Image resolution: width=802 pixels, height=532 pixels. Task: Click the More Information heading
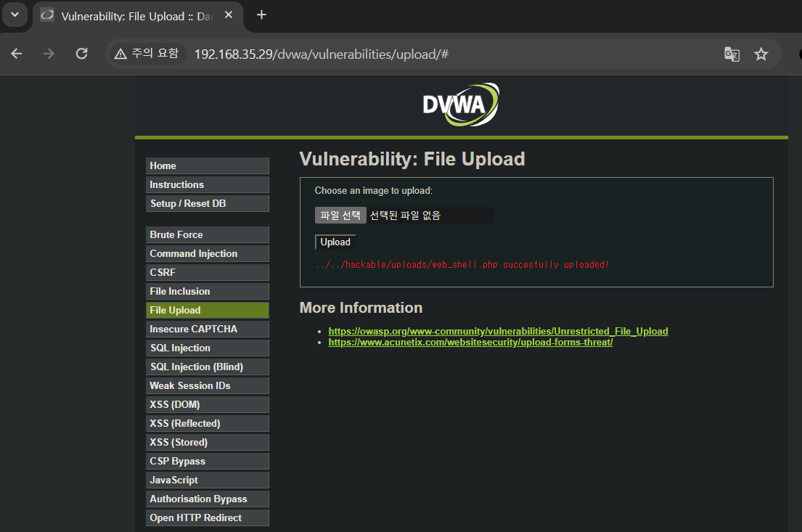[x=361, y=308]
